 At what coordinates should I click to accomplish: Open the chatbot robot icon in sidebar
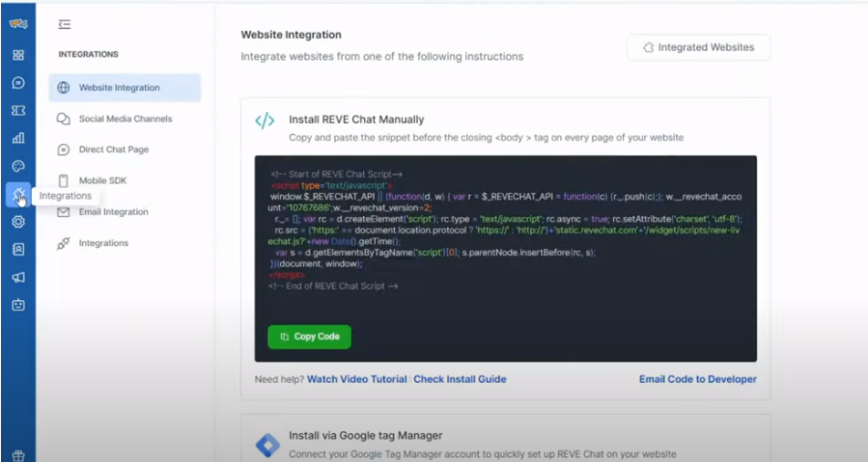tap(18, 305)
